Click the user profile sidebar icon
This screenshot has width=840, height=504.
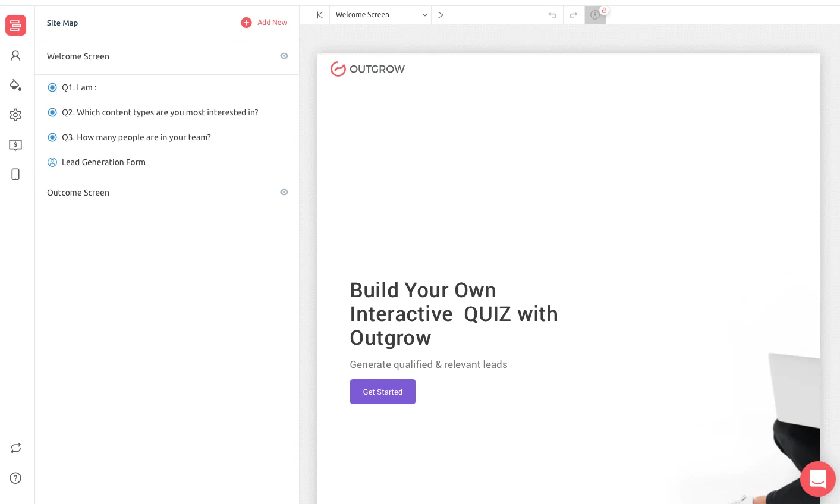(x=15, y=55)
